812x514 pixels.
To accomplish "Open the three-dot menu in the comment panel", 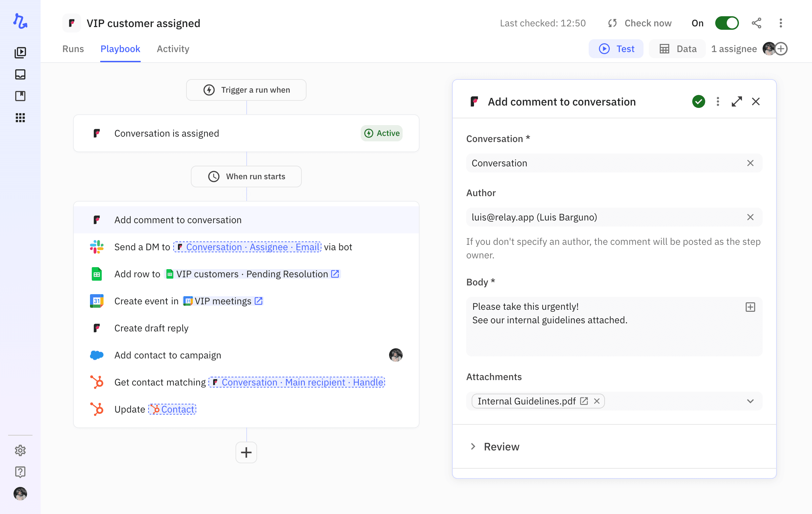I will coord(717,101).
